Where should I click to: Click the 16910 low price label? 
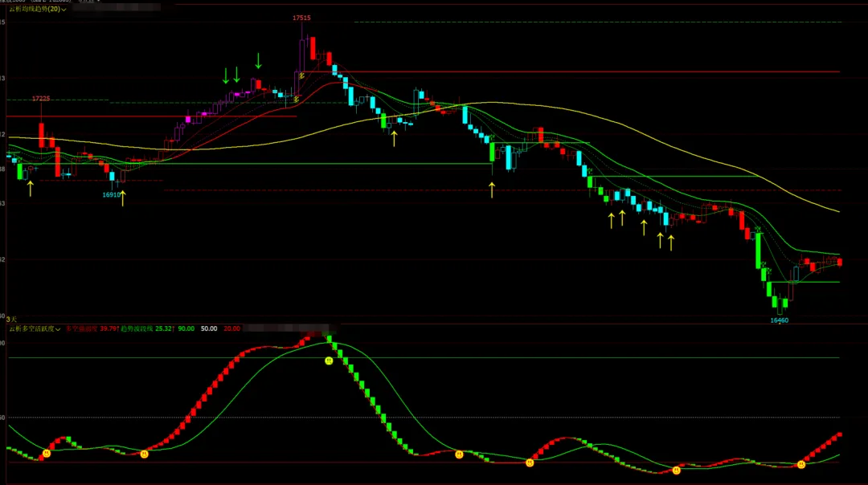pyautogui.click(x=111, y=194)
